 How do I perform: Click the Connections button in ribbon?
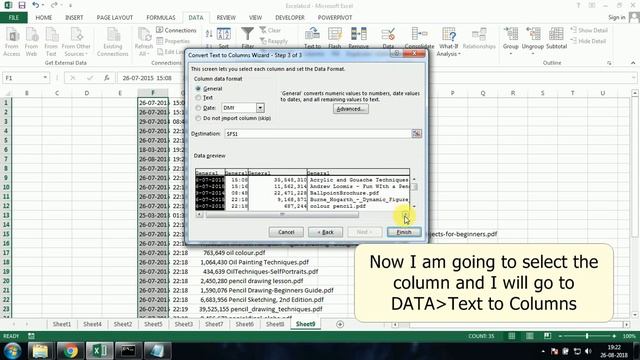click(176, 30)
